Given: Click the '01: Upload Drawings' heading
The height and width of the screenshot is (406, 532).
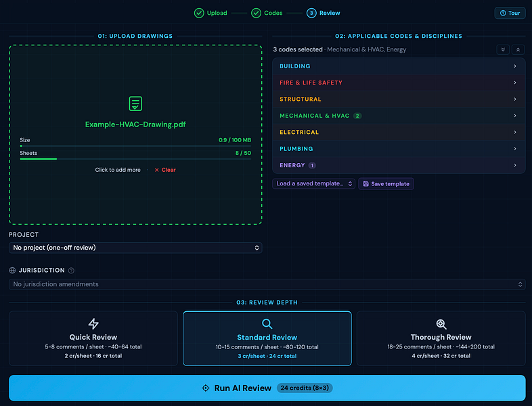Looking at the screenshot, I should (135, 36).
